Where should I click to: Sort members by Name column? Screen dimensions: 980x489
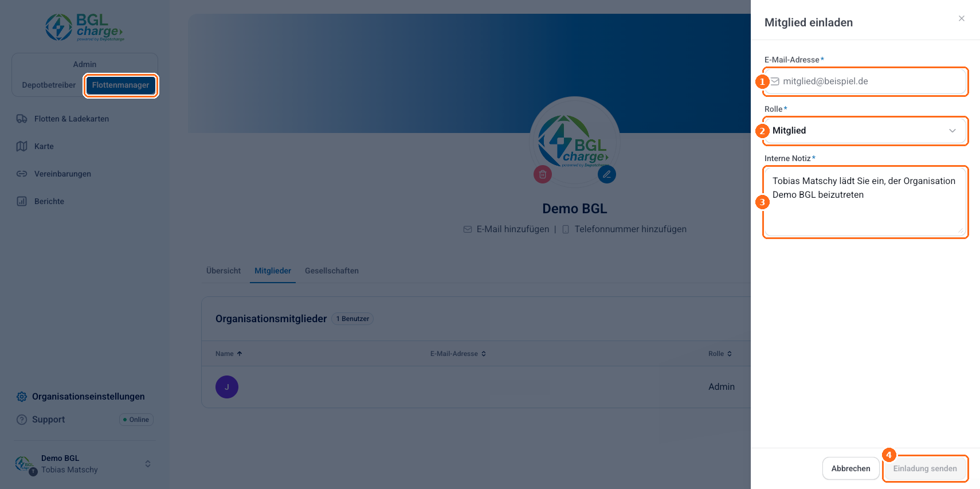point(229,354)
